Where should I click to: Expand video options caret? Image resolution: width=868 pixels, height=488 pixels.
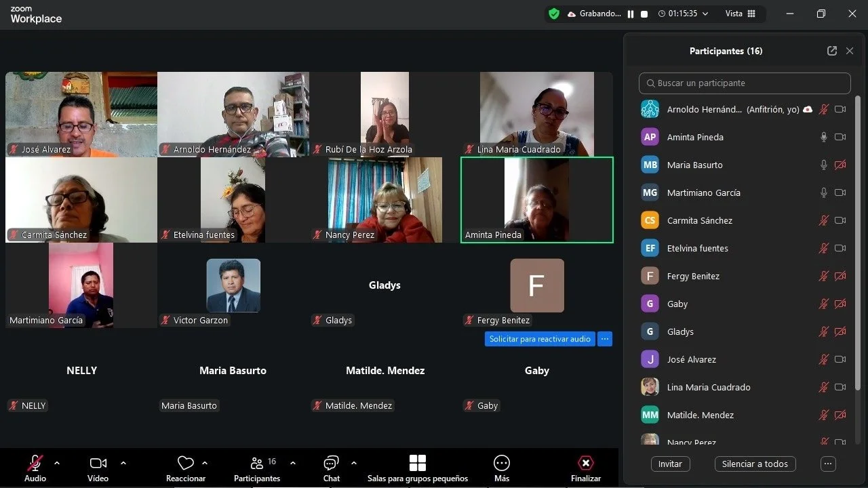(123, 464)
